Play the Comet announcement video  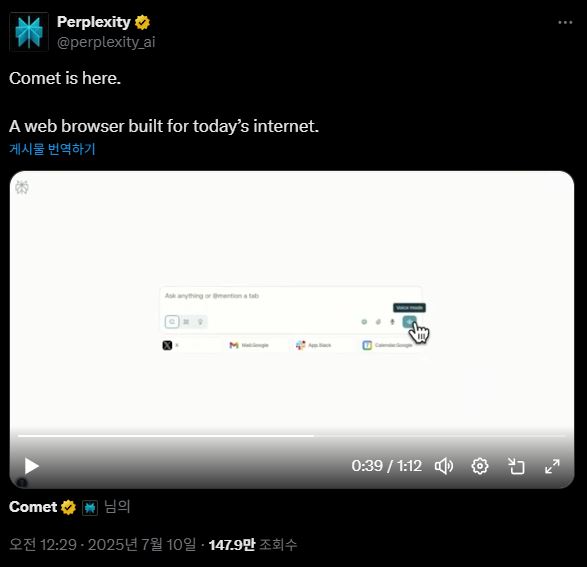(x=31, y=466)
